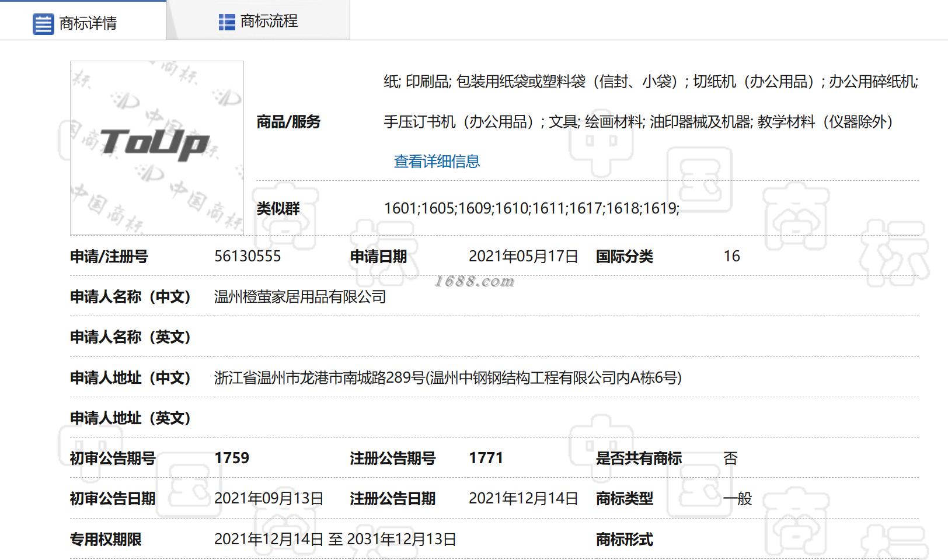The height and width of the screenshot is (560, 948).
Task: Click the ToUp trademark image
Action: tap(157, 148)
